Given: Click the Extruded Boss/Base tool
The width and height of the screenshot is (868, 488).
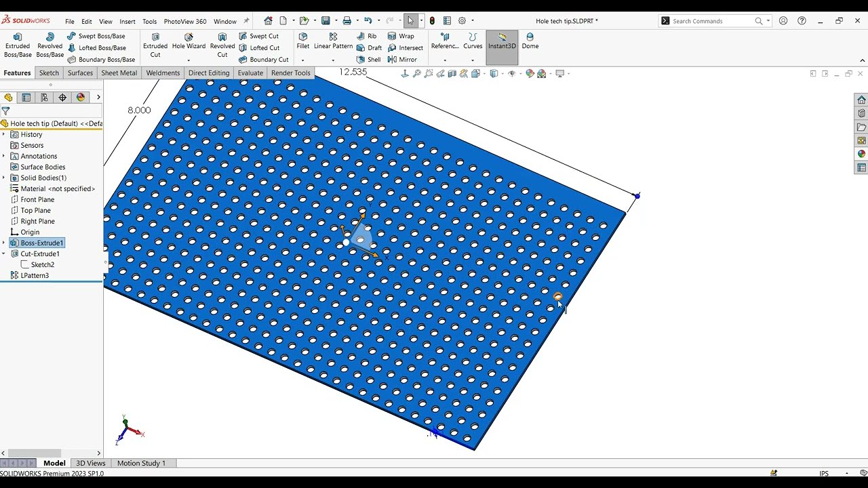Looking at the screenshot, I should pyautogui.click(x=18, y=45).
